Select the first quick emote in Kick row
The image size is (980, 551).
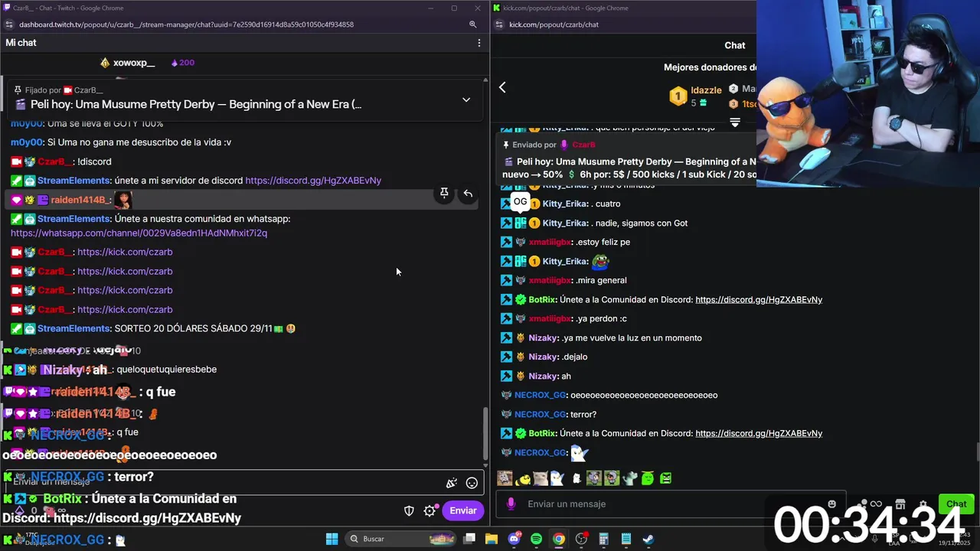(x=505, y=478)
